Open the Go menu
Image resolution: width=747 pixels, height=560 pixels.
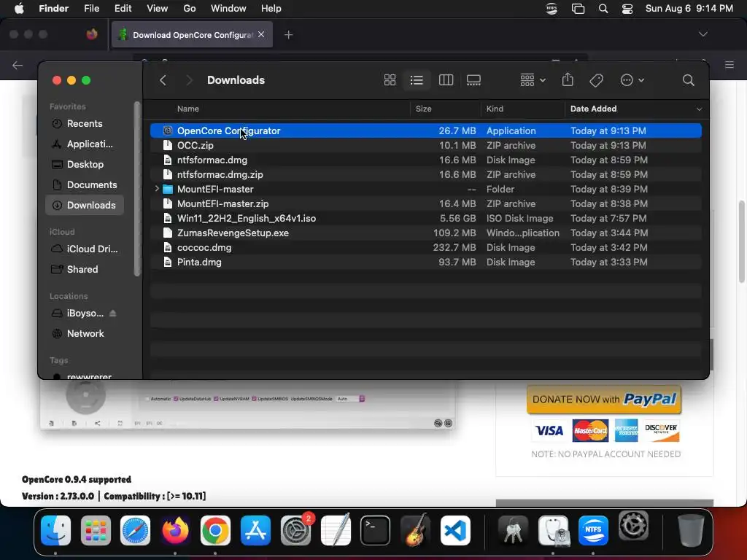pyautogui.click(x=190, y=9)
